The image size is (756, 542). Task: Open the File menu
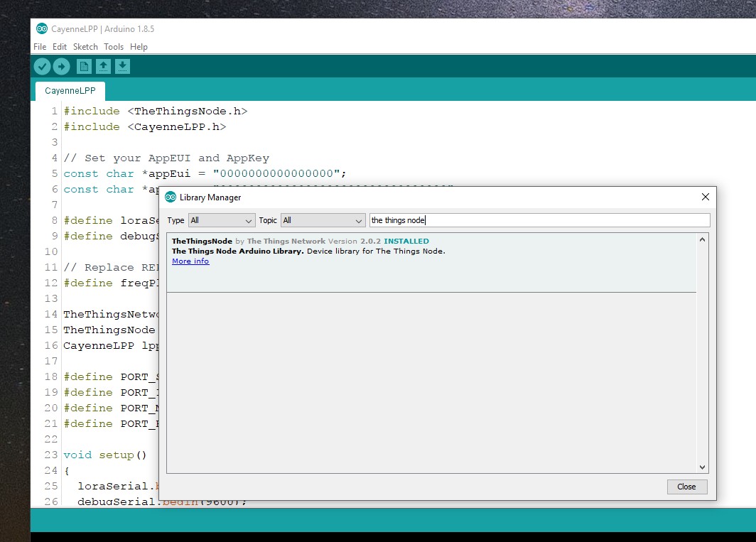[x=40, y=47]
